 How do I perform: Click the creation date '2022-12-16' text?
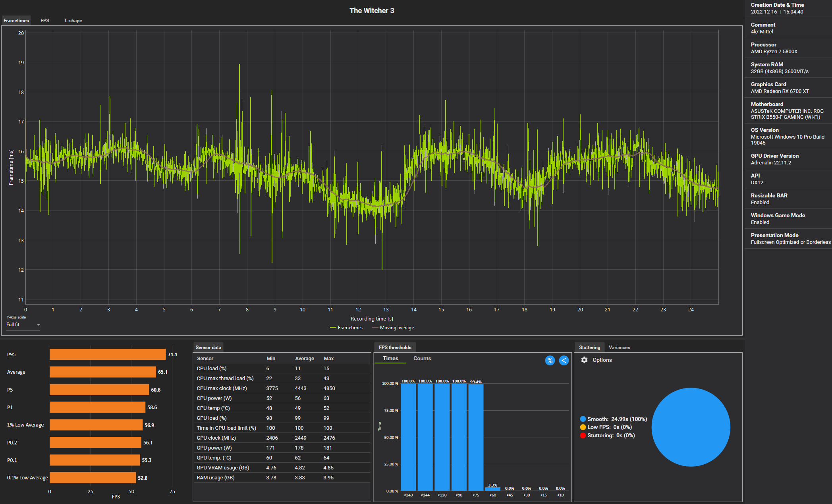coord(764,12)
